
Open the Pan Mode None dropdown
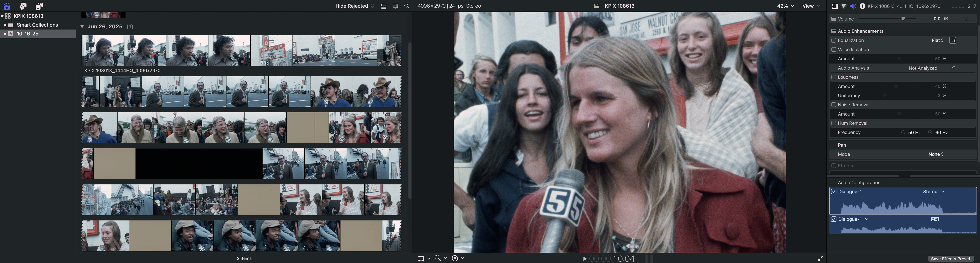coord(935,154)
